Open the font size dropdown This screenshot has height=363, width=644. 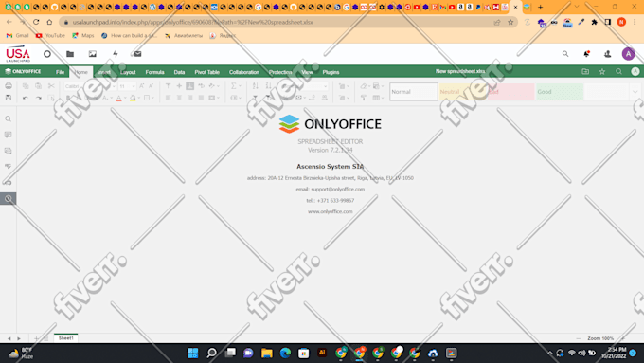pos(134,86)
